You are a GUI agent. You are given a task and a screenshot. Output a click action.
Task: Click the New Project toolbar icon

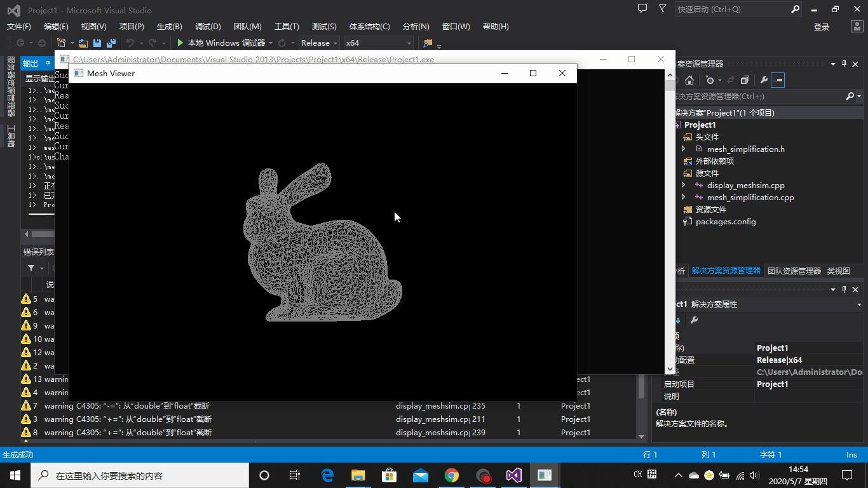pos(62,43)
